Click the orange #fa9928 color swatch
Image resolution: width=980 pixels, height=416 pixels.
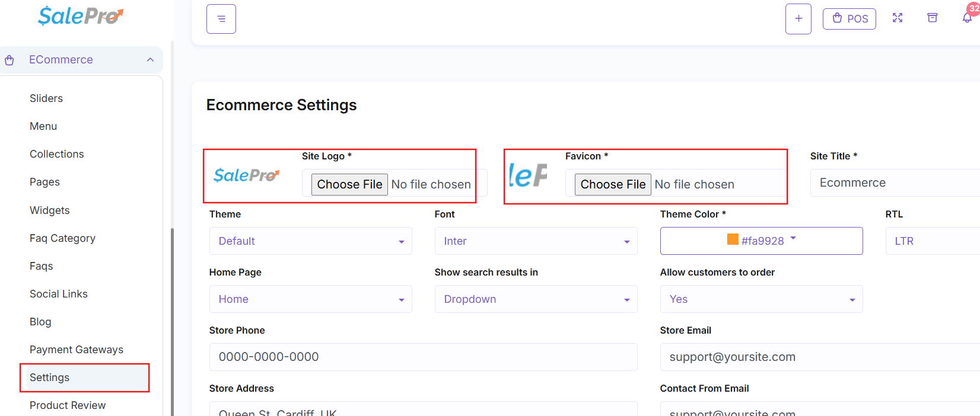(733, 239)
